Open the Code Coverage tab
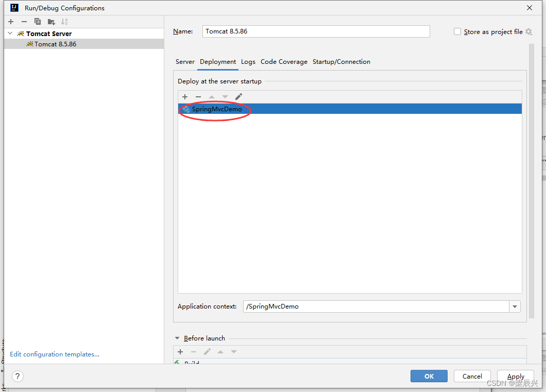Screen dimensions: 546x392 284,62
